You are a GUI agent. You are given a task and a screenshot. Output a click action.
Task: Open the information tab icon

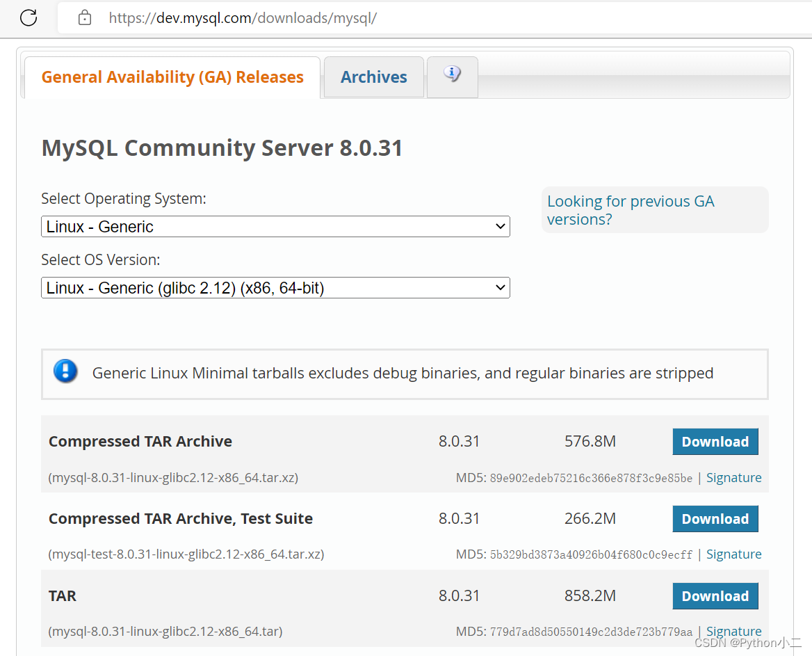pos(452,74)
